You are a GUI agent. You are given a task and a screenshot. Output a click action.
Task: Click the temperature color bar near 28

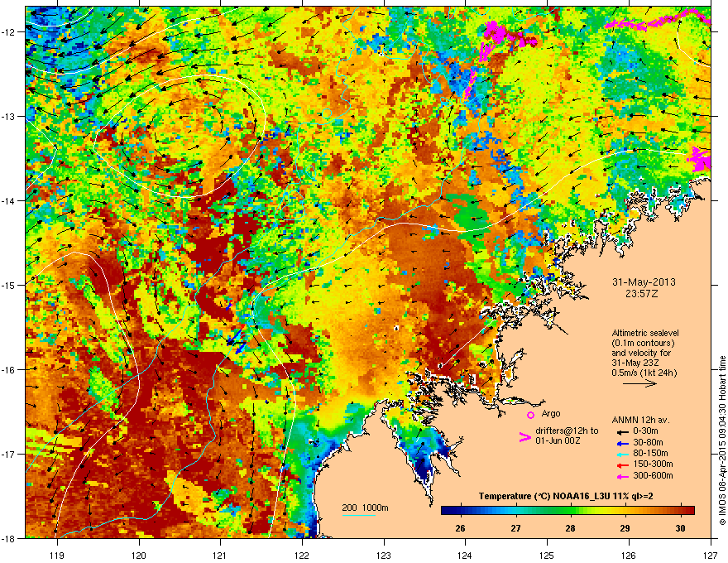[x=570, y=510]
